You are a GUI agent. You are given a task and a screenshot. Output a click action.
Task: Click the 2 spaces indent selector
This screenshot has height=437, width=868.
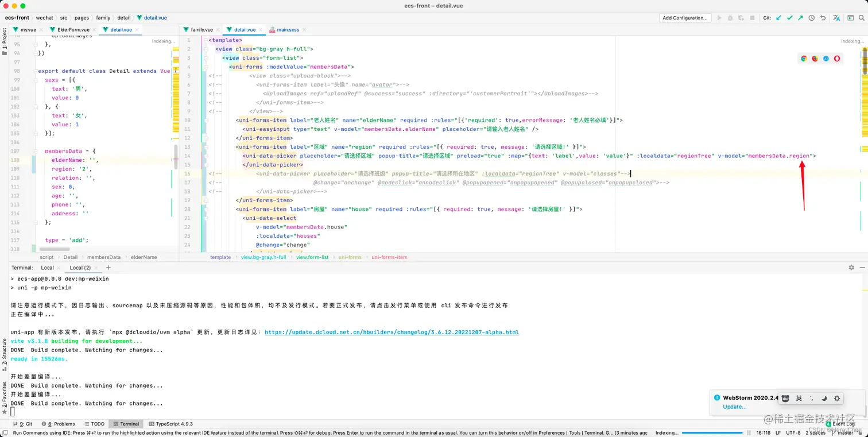(816, 432)
